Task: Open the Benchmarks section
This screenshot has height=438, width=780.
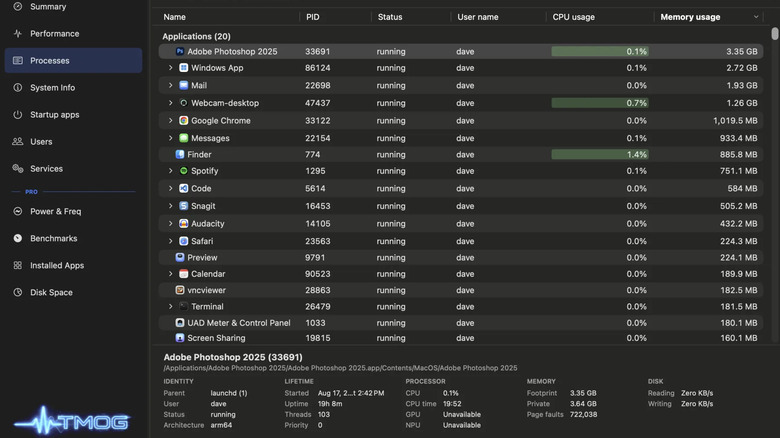Action: 73,238
